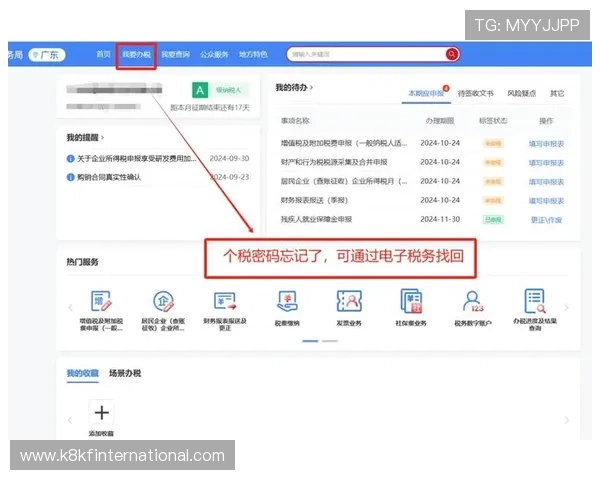600x480 pixels.
Task: Click right arrow in 我的收藏 section
Action: tap(566, 420)
